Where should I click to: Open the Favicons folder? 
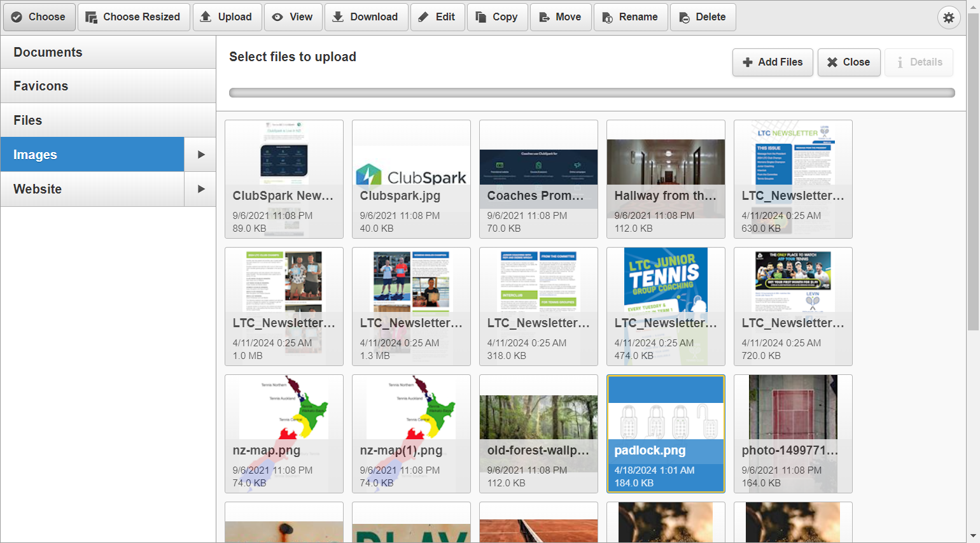[x=108, y=86]
